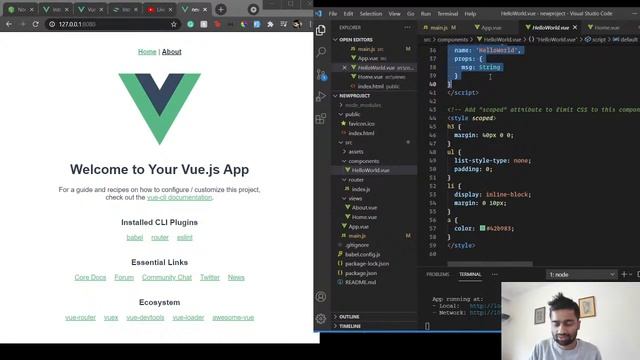Viewport: 640px width, 360px height.
Task: Open babel.config.js in the file tree
Action: click(362, 254)
